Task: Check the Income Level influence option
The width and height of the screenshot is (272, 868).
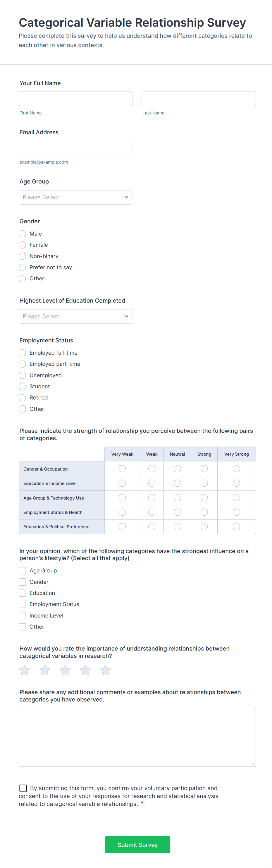Action: click(22, 615)
